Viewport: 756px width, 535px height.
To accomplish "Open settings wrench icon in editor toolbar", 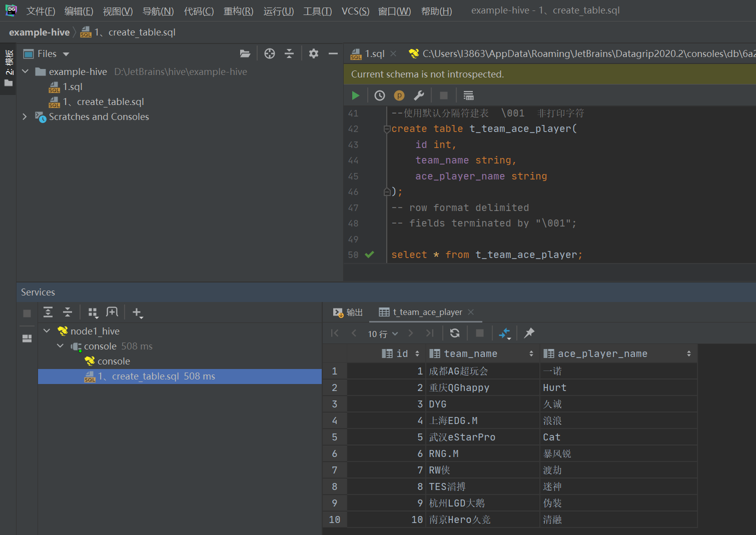I will [x=419, y=95].
